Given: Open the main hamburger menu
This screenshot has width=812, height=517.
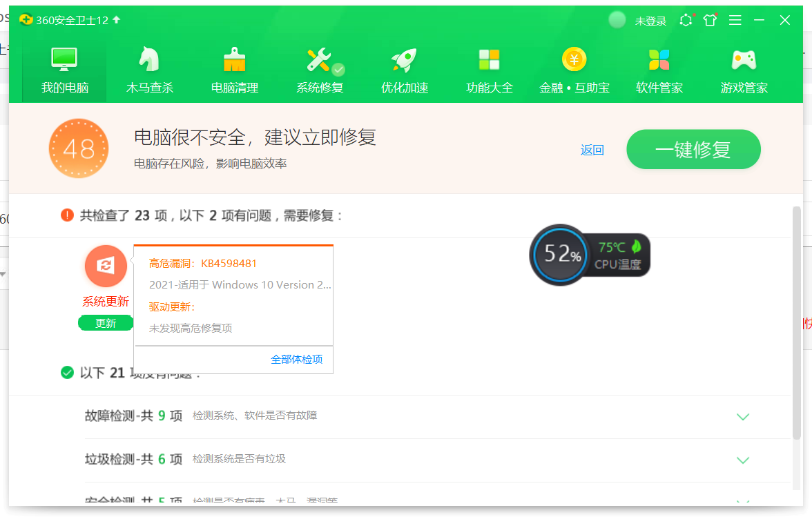Looking at the screenshot, I should (x=735, y=19).
